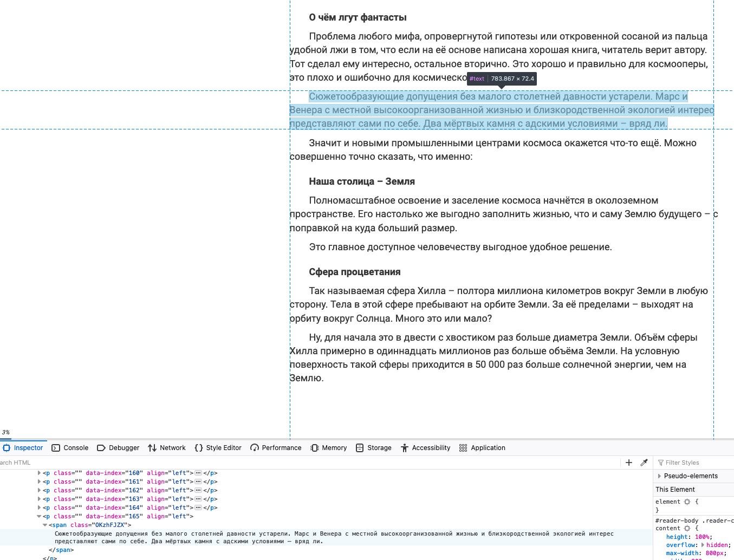Click the highlighter icon next to 'content' rule
Image resolution: width=734 pixels, height=560 pixels.
(x=687, y=529)
